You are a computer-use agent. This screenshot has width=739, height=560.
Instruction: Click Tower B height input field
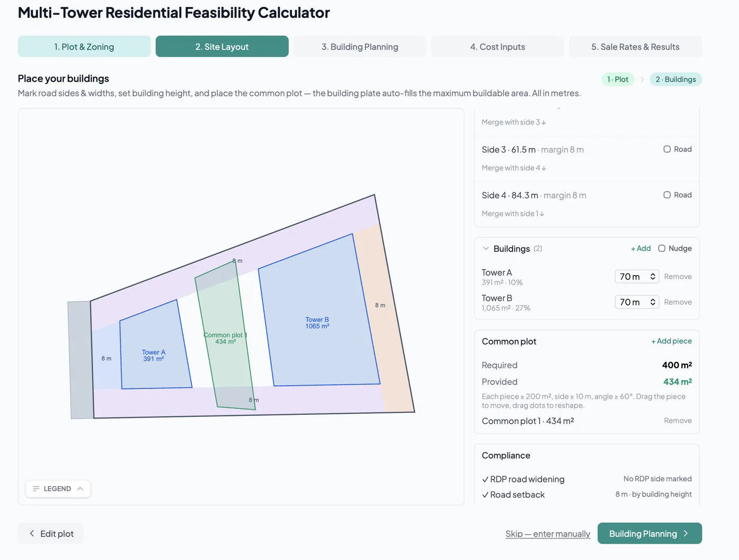(x=637, y=302)
